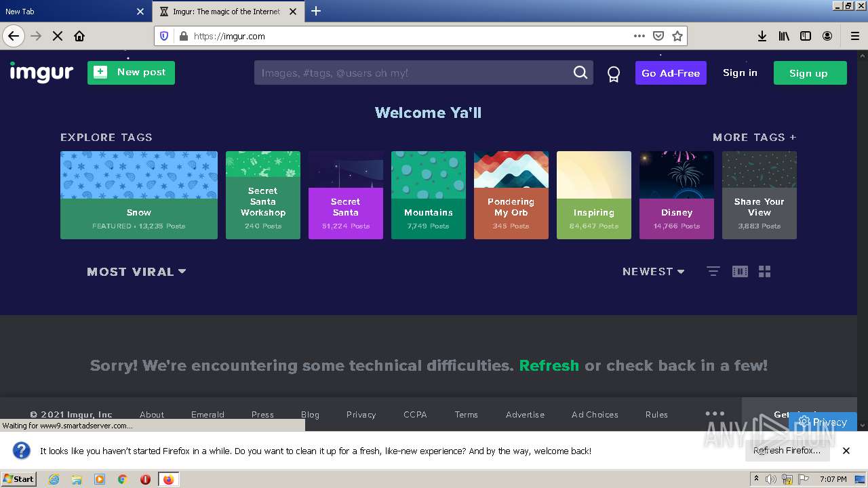This screenshot has height=488, width=868.
Task: Click Go Ad-Free button
Action: coord(671,73)
